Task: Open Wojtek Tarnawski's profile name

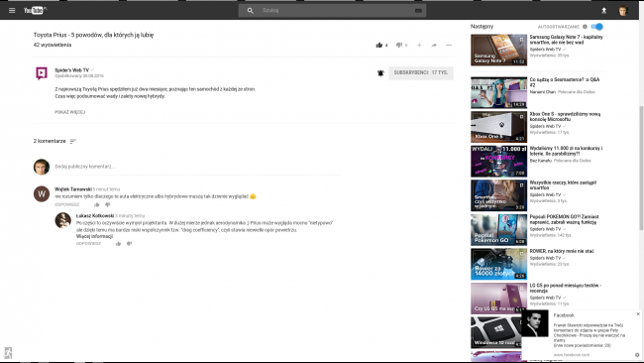Action: tap(73, 189)
